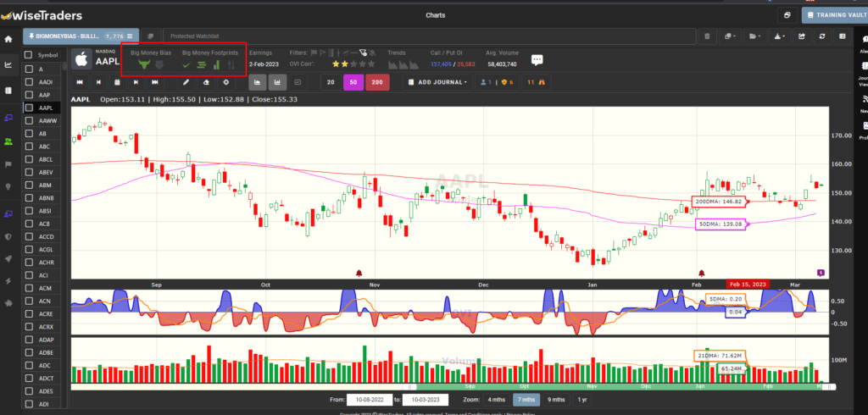Click the second star of the OVI rating

click(345, 64)
